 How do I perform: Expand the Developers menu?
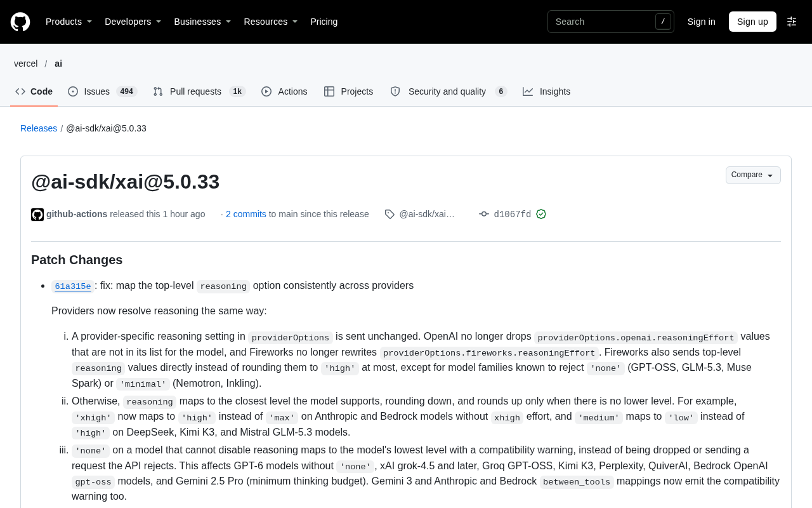point(133,22)
